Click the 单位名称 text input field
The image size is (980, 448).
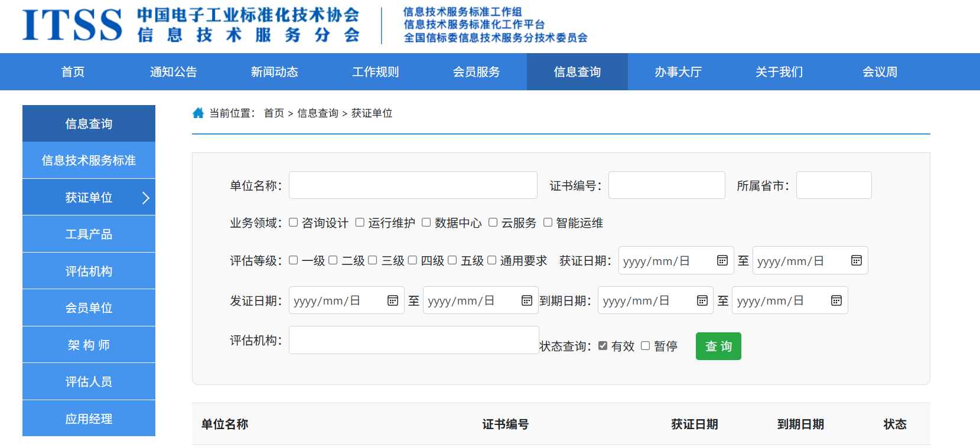(412, 185)
